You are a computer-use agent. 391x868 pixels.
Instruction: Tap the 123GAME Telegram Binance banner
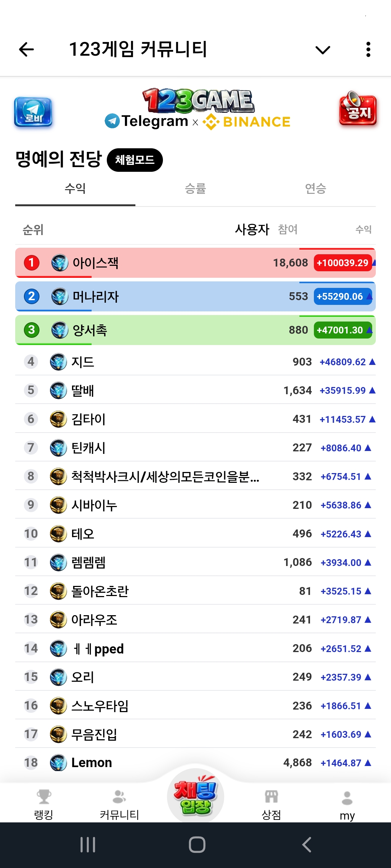[198, 109]
